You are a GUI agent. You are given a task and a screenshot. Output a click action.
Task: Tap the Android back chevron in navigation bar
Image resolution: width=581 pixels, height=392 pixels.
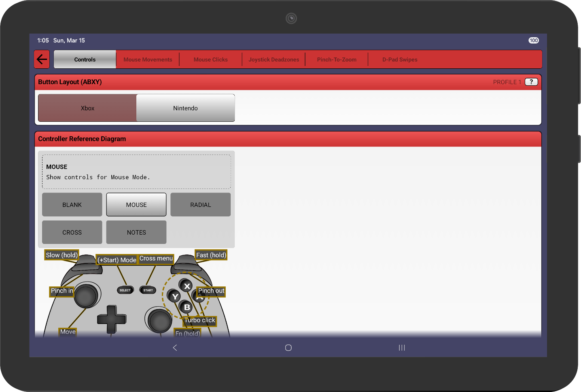click(175, 348)
